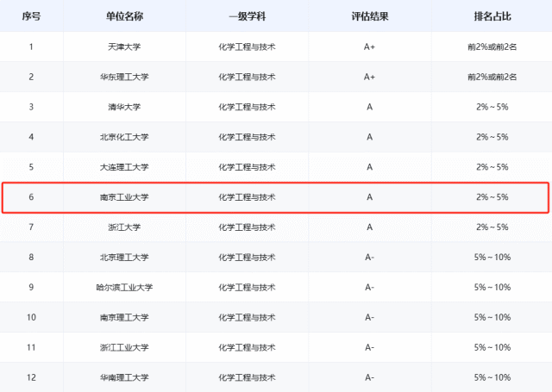Select the 北京理工大学 cell
Screen dimensions: 552x392
click(124, 257)
